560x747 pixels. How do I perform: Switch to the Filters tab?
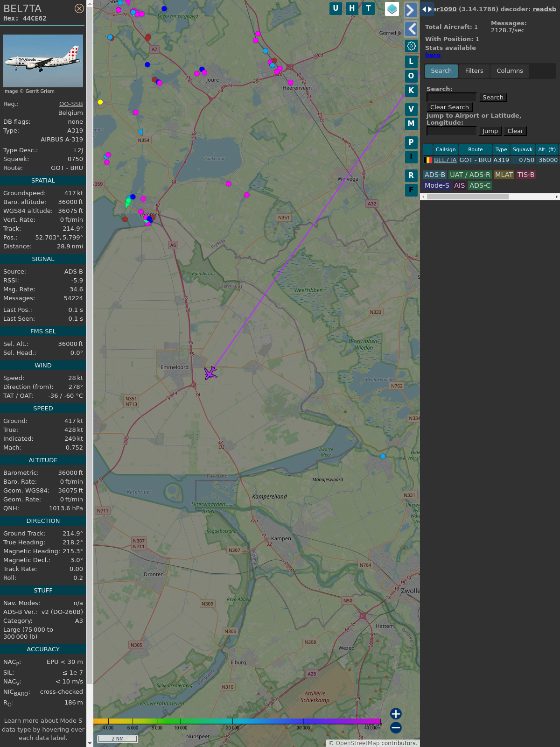tap(474, 71)
